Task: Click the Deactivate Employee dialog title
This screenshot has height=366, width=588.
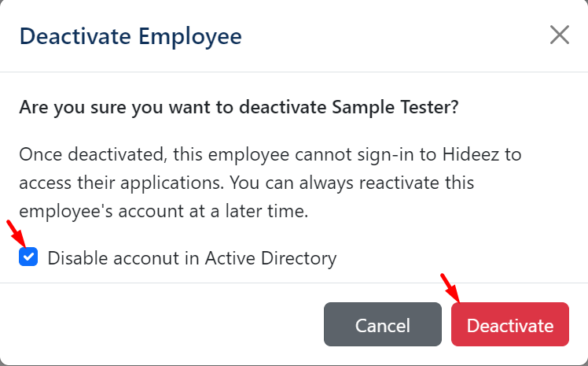Action: tap(130, 36)
